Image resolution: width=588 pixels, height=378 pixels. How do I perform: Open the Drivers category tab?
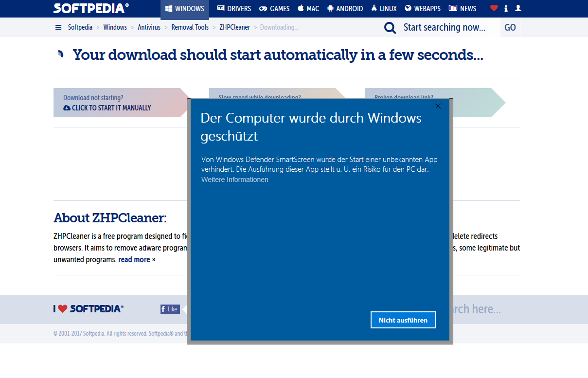tap(234, 9)
